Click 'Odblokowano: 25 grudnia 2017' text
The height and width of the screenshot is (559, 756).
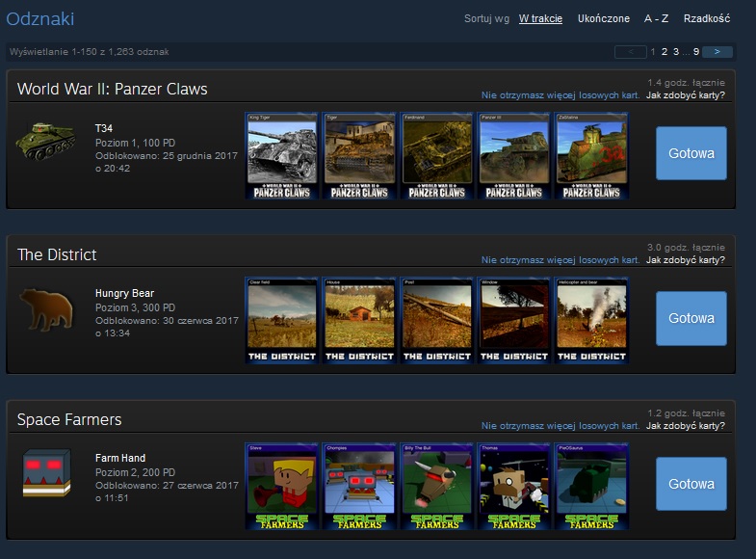tap(167, 156)
